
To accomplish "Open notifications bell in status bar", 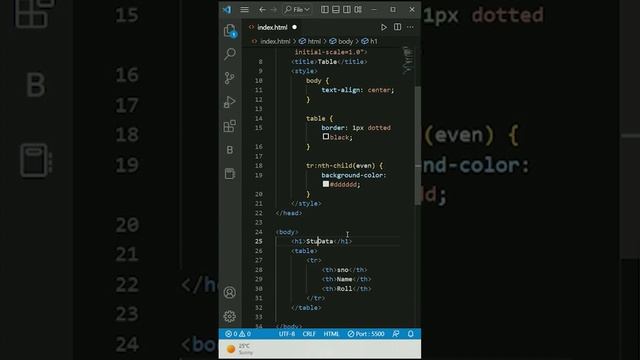I will [411, 334].
